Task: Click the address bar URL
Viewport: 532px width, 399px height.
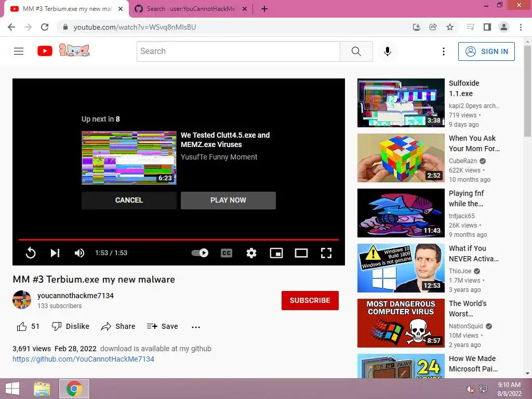Action: [135, 27]
